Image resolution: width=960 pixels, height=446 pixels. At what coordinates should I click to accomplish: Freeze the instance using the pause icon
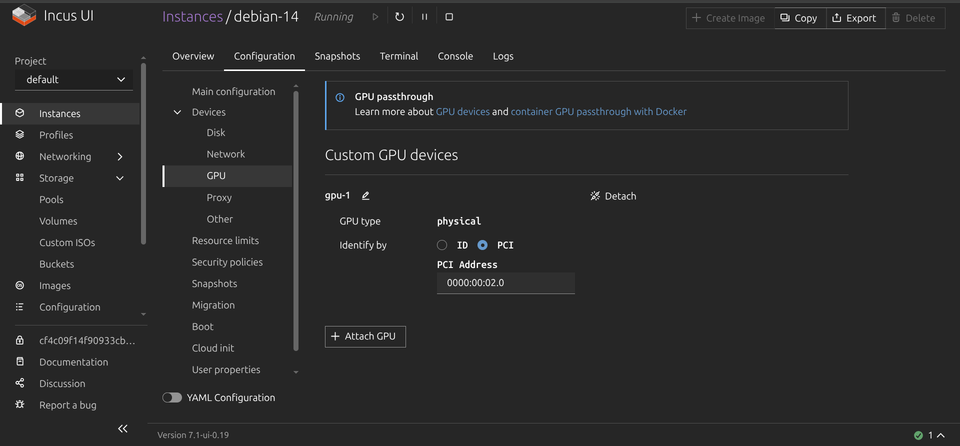tap(424, 17)
